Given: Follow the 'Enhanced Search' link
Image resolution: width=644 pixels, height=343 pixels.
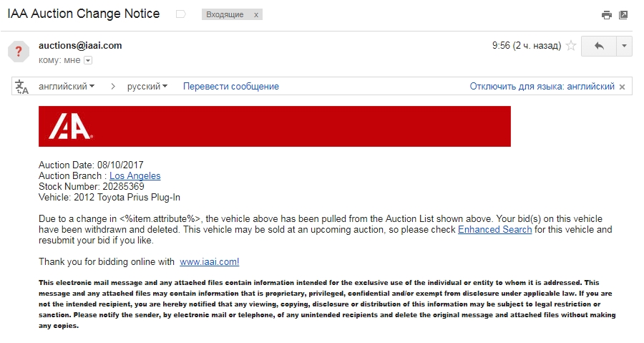Looking at the screenshot, I should pyautogui.click(x=494, y=230).
